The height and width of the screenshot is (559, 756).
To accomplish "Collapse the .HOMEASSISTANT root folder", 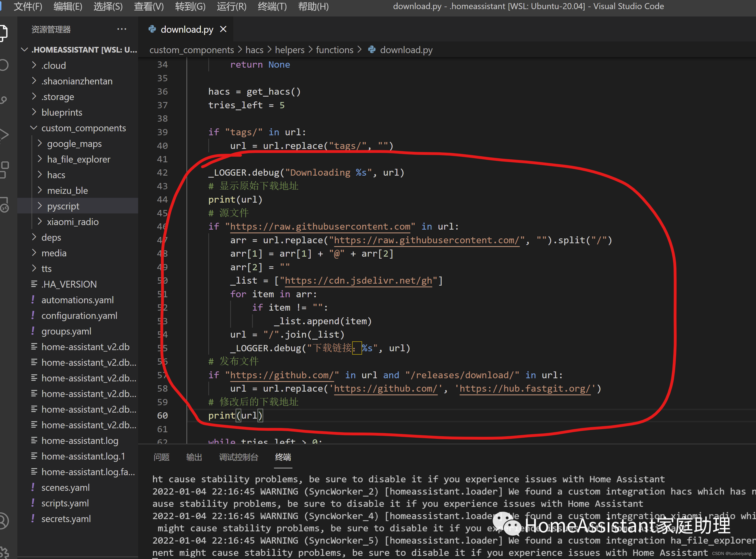I will 78,50.
